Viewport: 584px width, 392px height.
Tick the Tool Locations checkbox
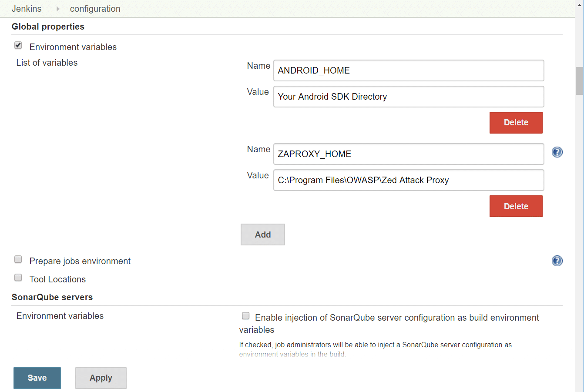[x=18, y=278]
